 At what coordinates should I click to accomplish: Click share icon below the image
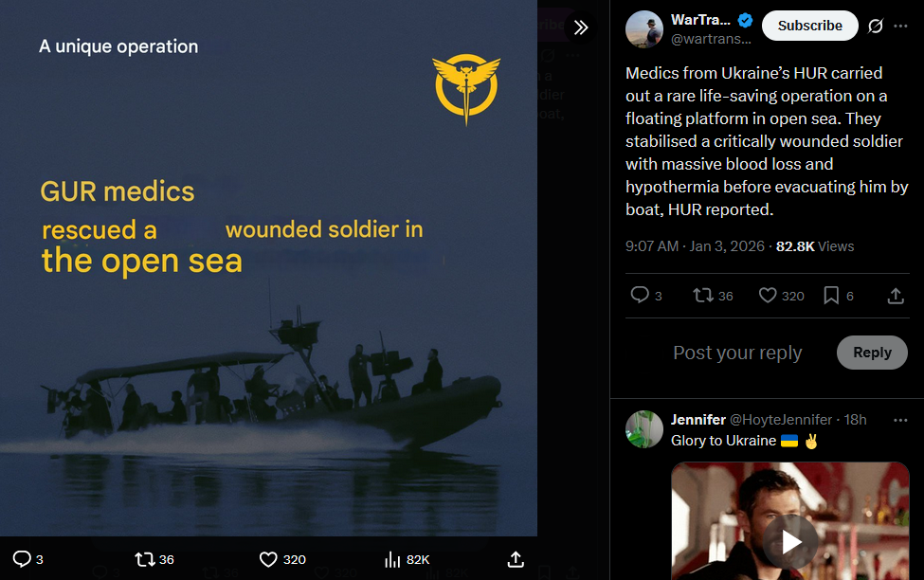pyautogui.click(x=516, y=559)
